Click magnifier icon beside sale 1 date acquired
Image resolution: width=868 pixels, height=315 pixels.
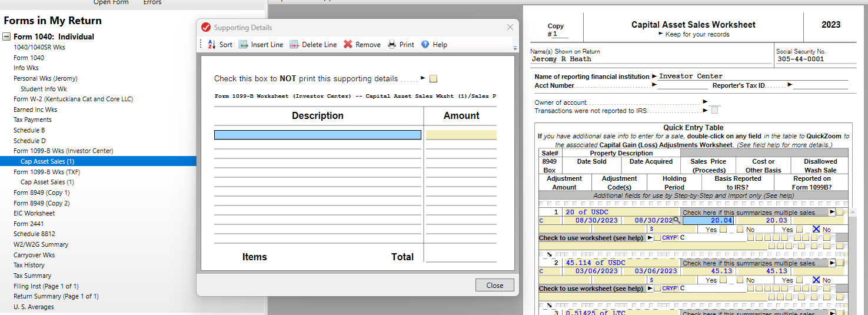pyautogui.click(x=677, y=220)
